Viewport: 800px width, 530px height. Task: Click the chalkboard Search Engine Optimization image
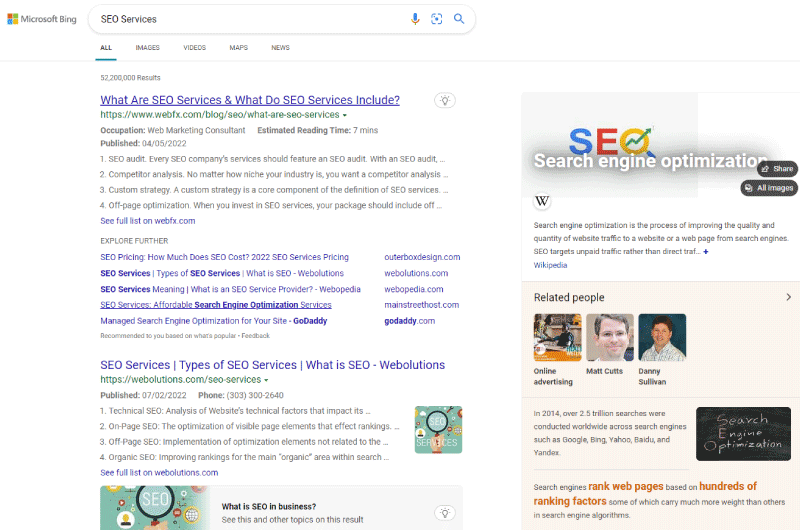743,434
